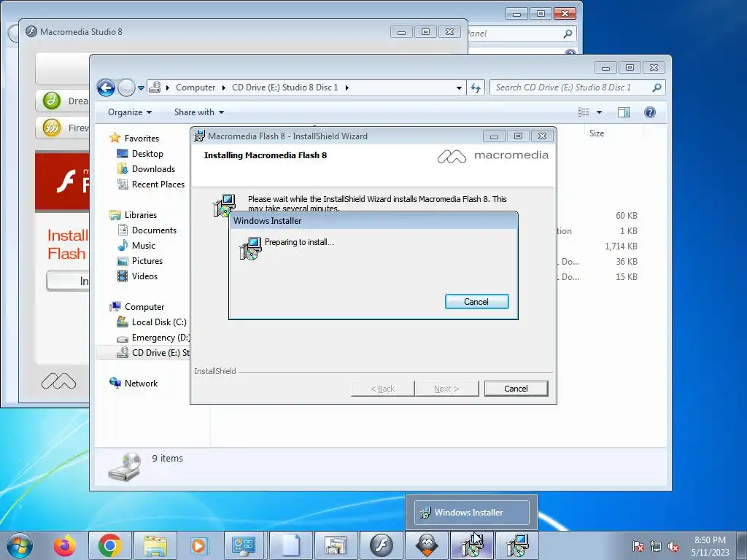Click the network tray icon
Image resolution: width=747 pixels, height=560 pixels.
tap(656, 545)
